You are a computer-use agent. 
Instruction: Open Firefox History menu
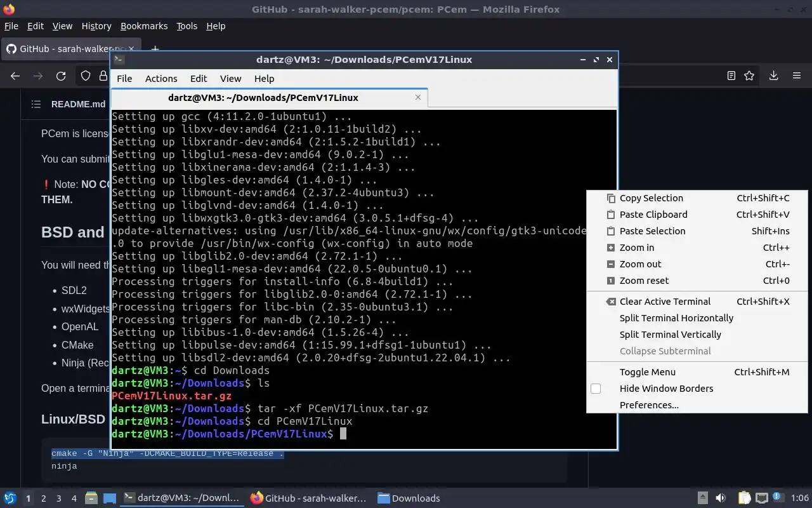tap(96, 26)
